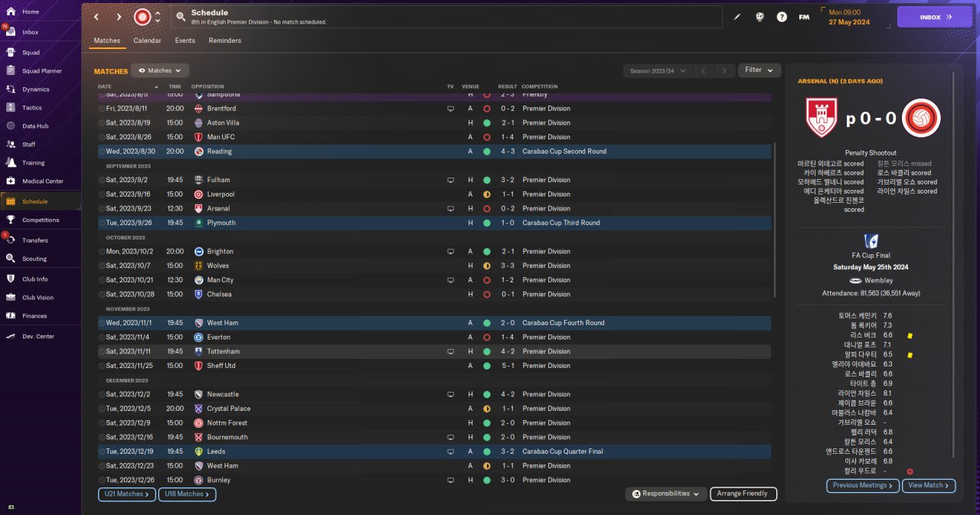Open the Responsibilities dropdown
Viewport: 980px width, 515px height.
coord(665,494)
